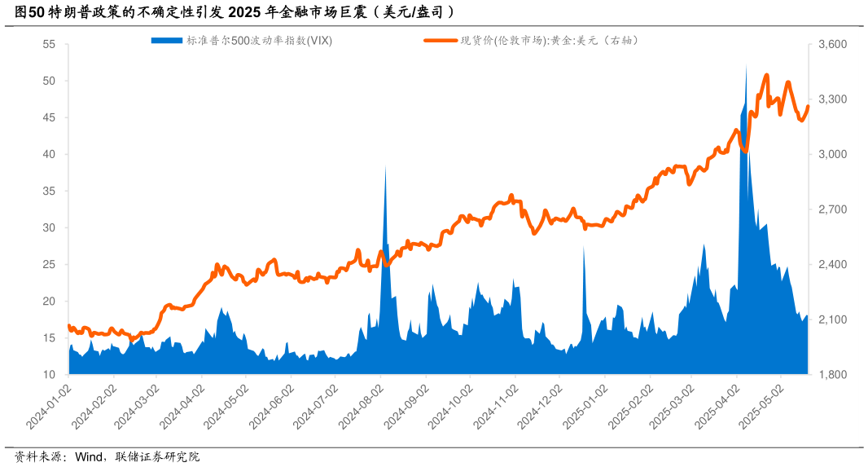Select the 标准普尔500波动率指数(VIX) legend label
This screenshot has height=467, width=868.
[x=259, y=41]
